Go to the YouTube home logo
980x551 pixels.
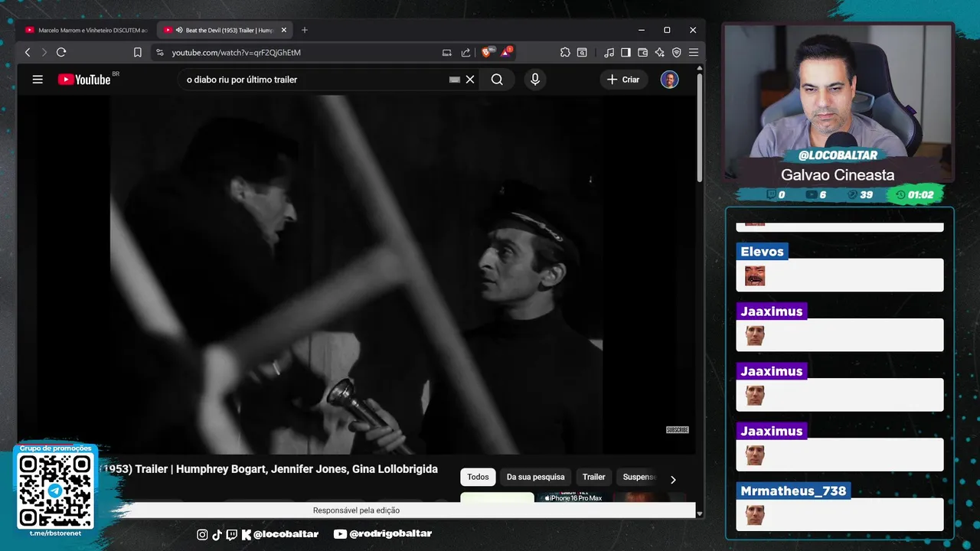click(84, 80)
